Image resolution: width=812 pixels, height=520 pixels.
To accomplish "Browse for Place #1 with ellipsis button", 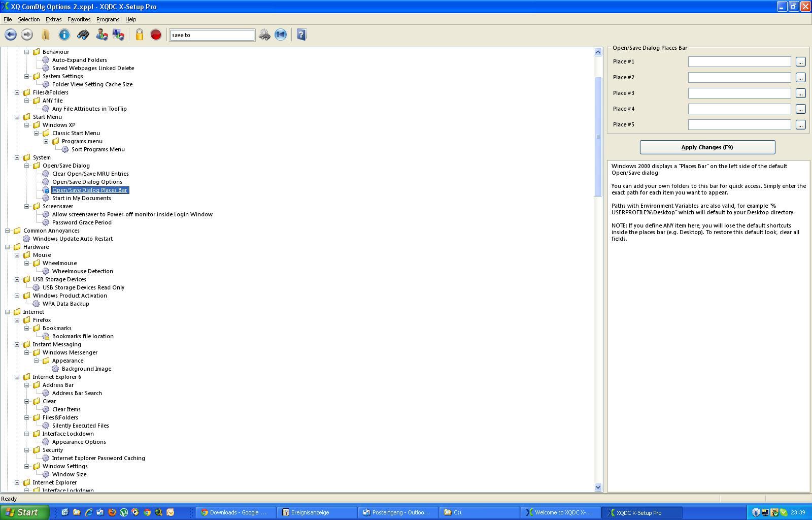I will (x=800, y=62).
